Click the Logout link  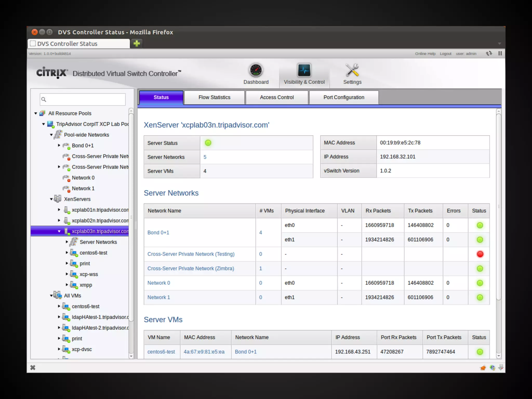point(445,54)
